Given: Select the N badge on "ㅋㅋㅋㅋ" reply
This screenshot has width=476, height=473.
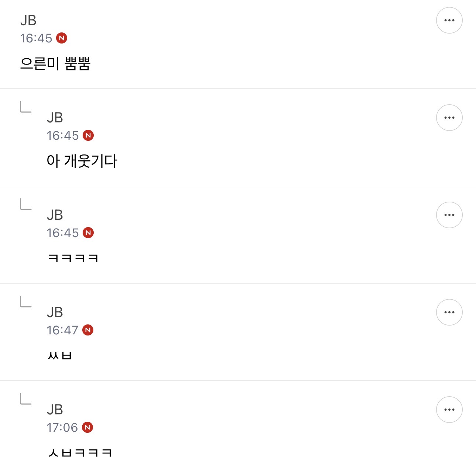Looking at the screenshot, I should [x=88, y=233].
